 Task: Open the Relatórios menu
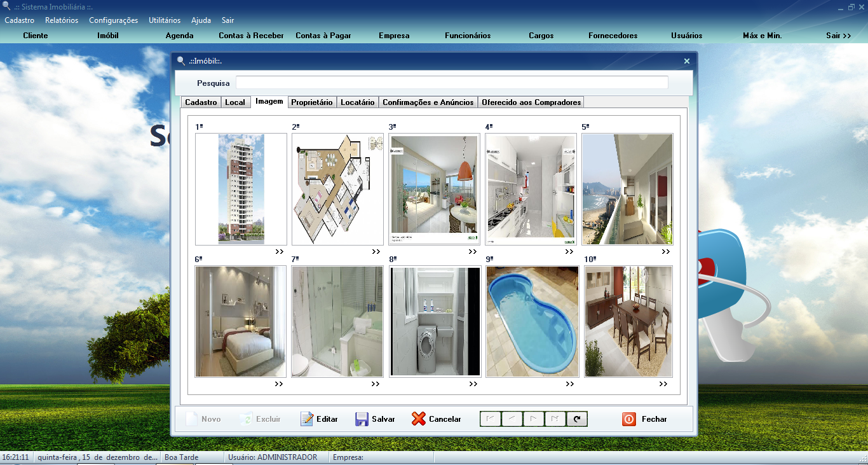(x=62, y=20)
